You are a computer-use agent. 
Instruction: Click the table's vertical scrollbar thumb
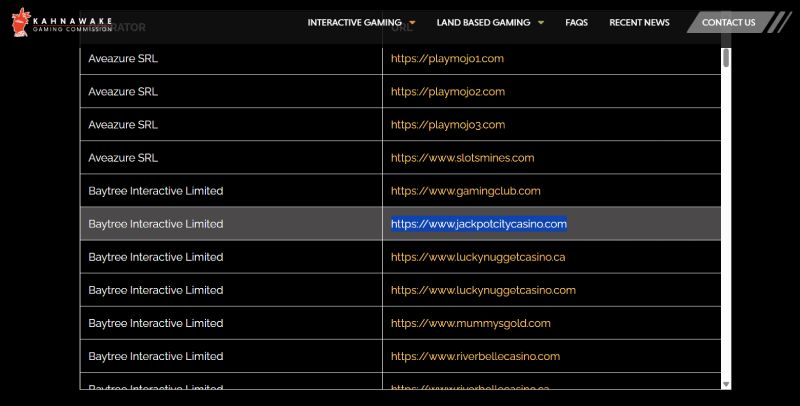click(726, 58)
